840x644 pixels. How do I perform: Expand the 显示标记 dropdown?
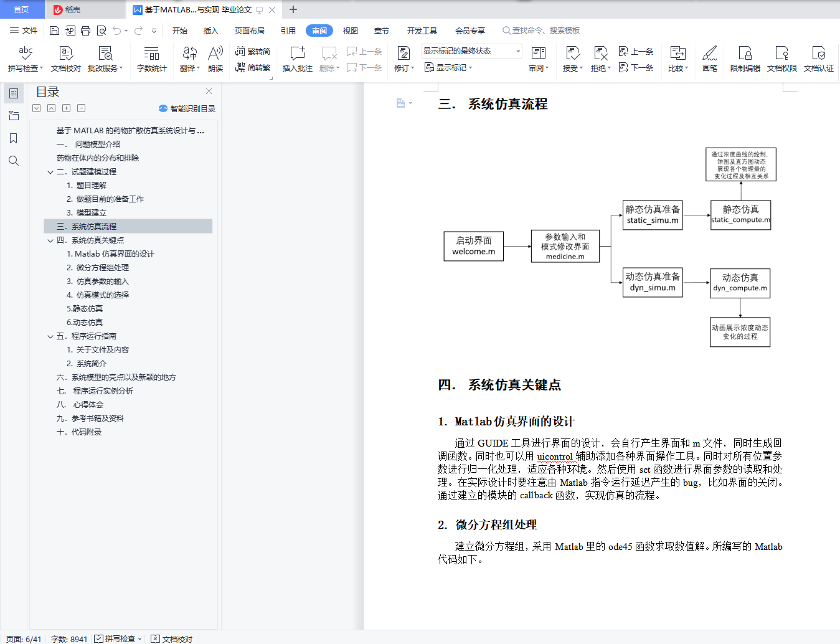(449, 67)
